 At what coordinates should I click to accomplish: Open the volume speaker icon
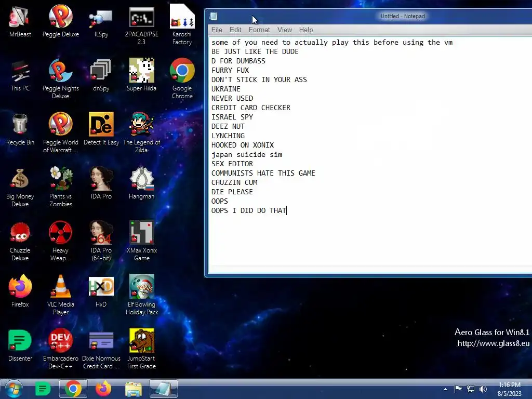click(483, 389)
